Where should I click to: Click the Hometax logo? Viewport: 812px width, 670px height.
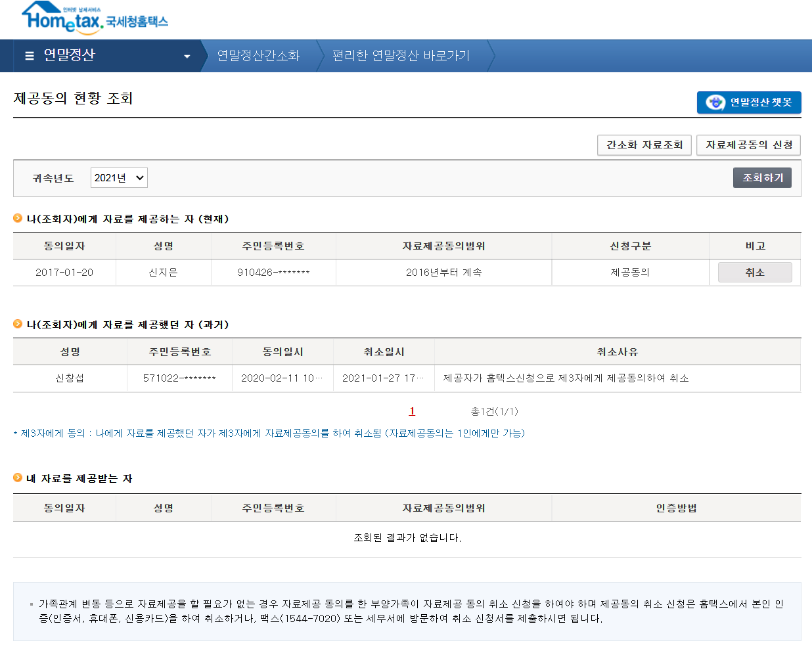click(x=95, y=18)
